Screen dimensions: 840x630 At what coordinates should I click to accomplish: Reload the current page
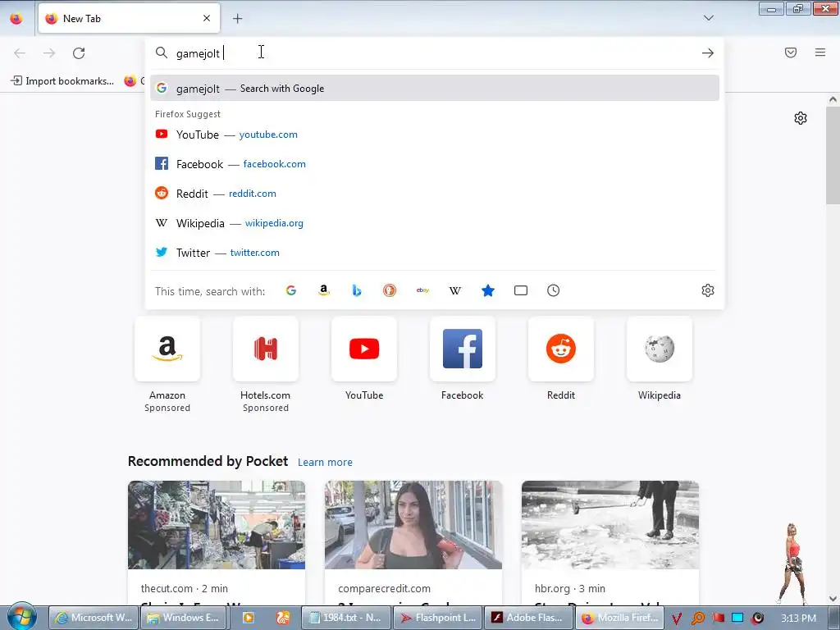[x=79, y=53]
